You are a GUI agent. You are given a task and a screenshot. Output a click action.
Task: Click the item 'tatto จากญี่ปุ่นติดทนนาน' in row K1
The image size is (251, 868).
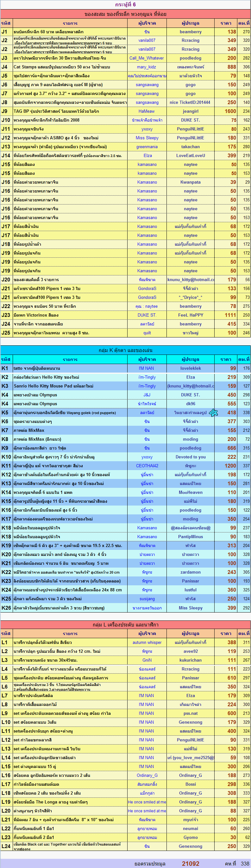[37, 368]
